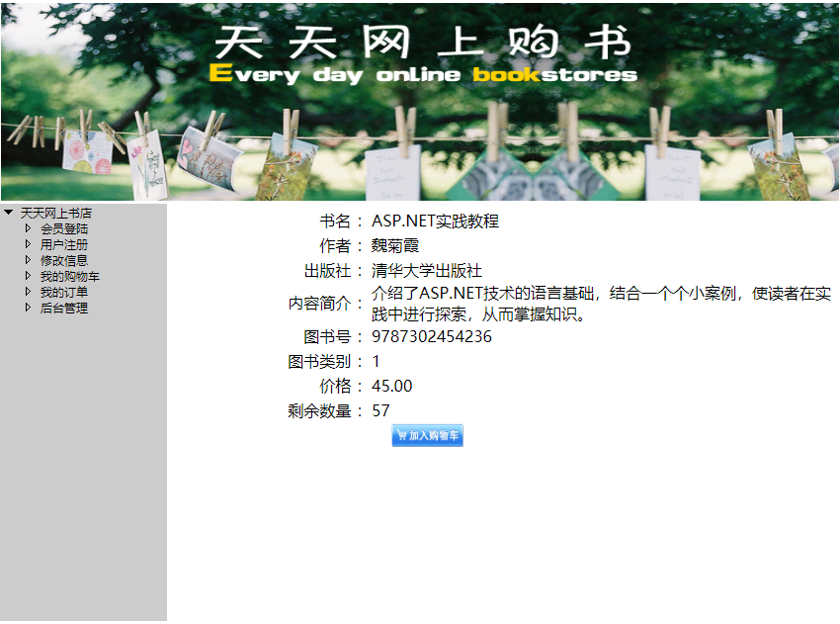The image size is (840, 624).
Task: Collapse the 天天网上书店 tree root arrow
Action: click(x=8, y=213)
